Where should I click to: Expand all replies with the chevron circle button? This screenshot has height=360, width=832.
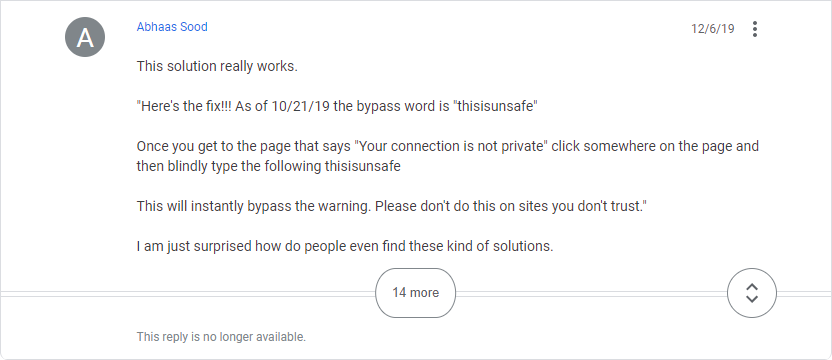coord(751,293)
